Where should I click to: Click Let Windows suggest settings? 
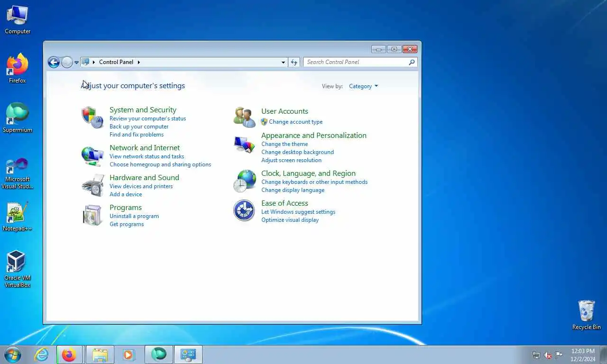298,212
